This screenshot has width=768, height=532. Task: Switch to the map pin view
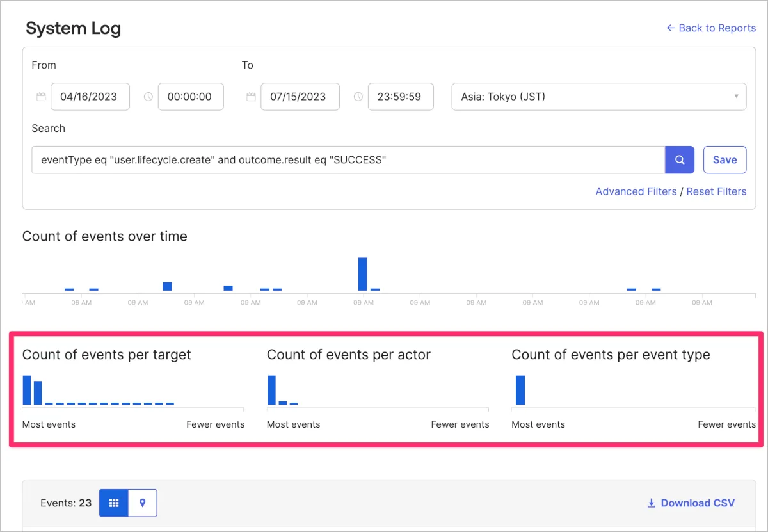pyautogui.click(x=143, y=503)
